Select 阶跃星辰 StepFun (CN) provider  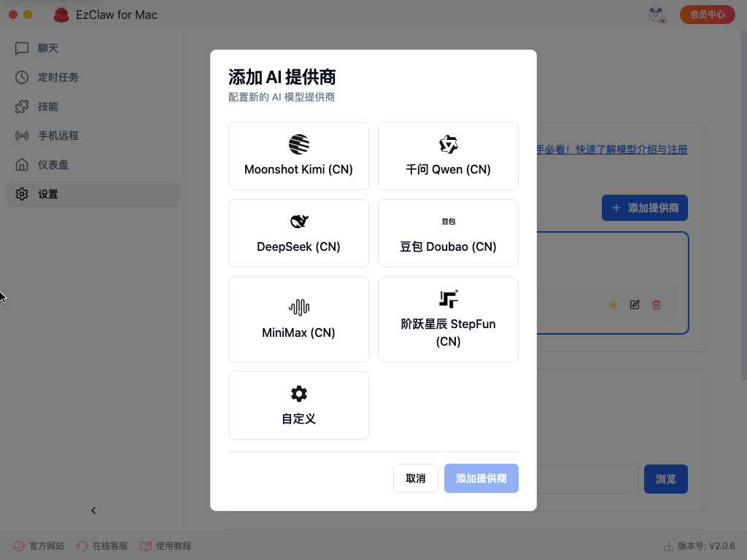[448, 319]
